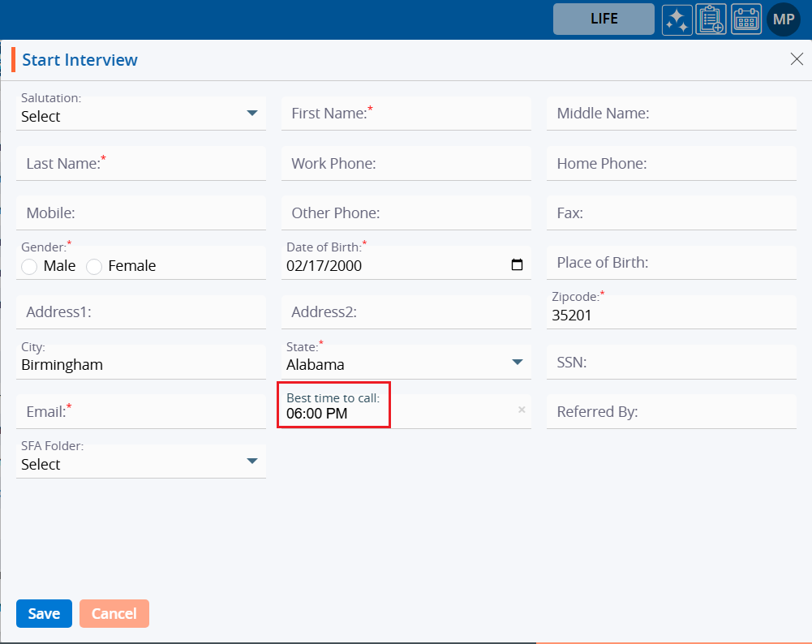Click the MP user profile avatar

point(783,19)
